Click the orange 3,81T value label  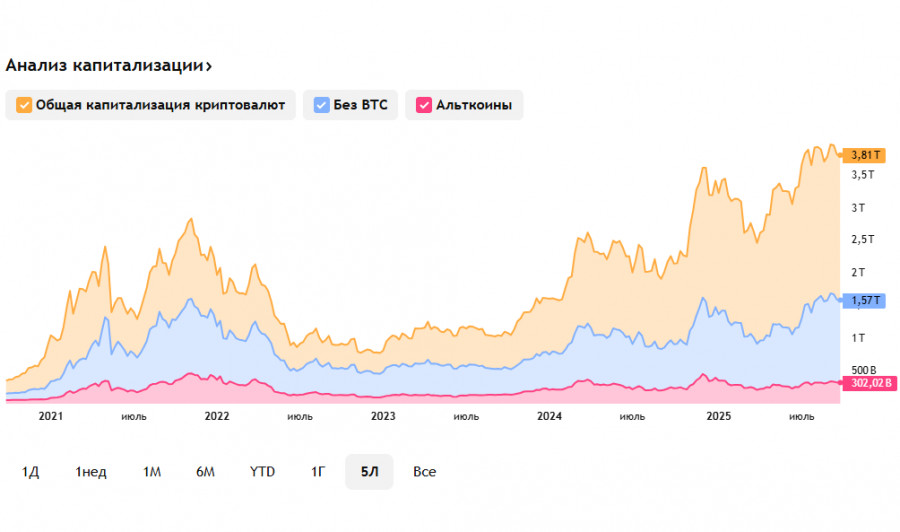pyautogui.click(x=864, y=155)
